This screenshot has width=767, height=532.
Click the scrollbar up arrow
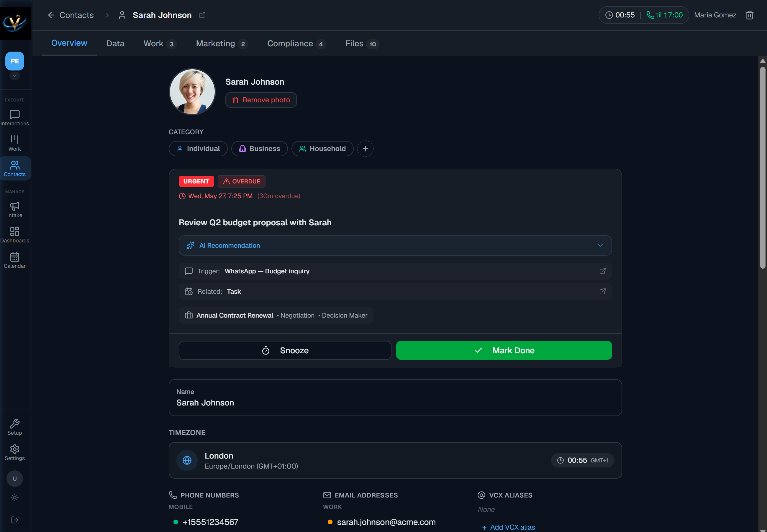(x=762, y=61)
